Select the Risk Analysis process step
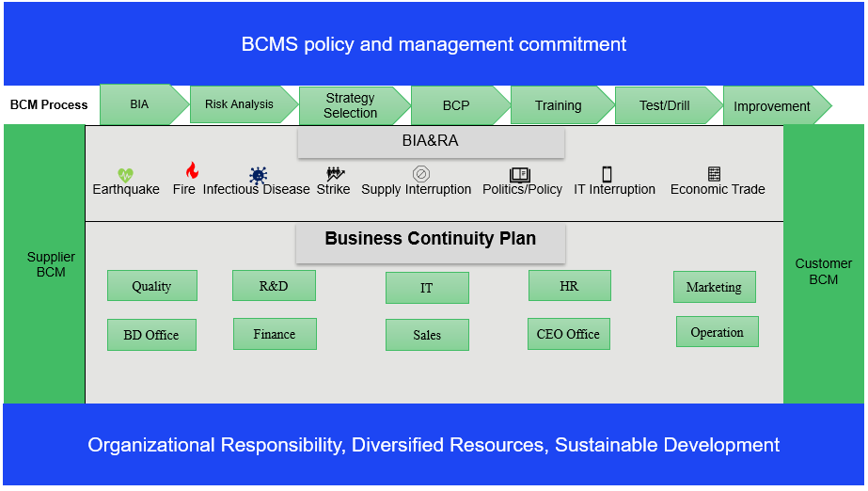 pyautogui.click(x=241, y=104)
